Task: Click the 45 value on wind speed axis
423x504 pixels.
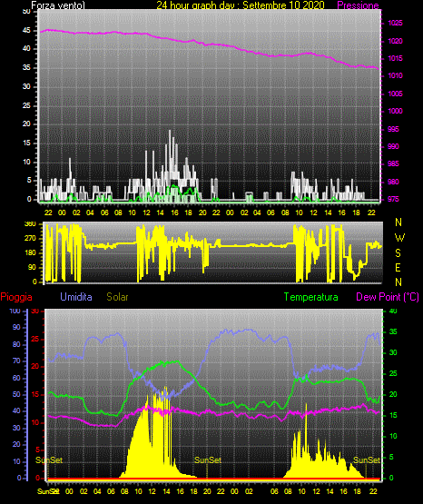Action: click(26, 31)
